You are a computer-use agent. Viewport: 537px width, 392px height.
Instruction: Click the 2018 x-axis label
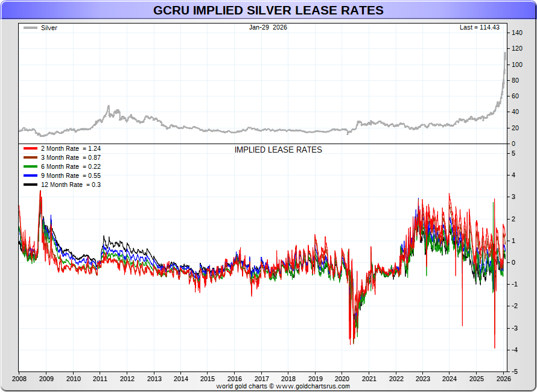pos(288,379)
